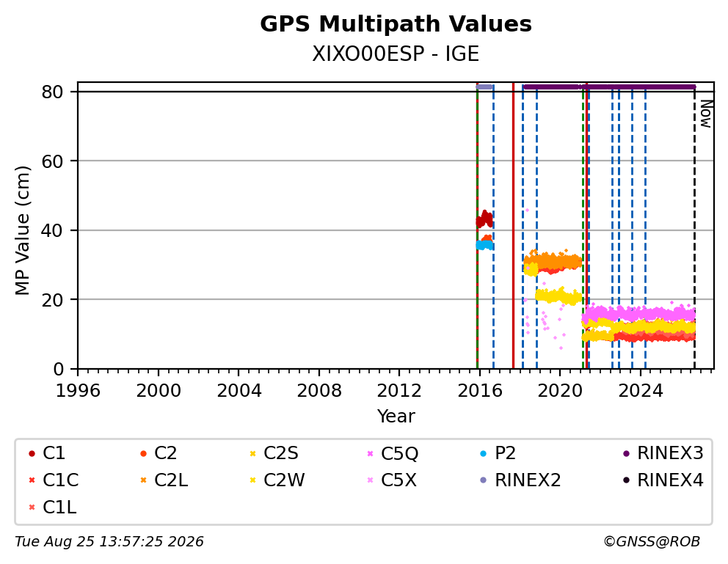Click the RINEX2 legend dot

click(484, 480)
